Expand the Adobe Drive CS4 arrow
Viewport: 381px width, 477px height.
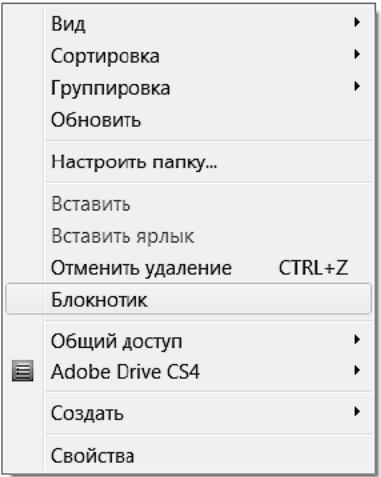[x=357, y=370]
